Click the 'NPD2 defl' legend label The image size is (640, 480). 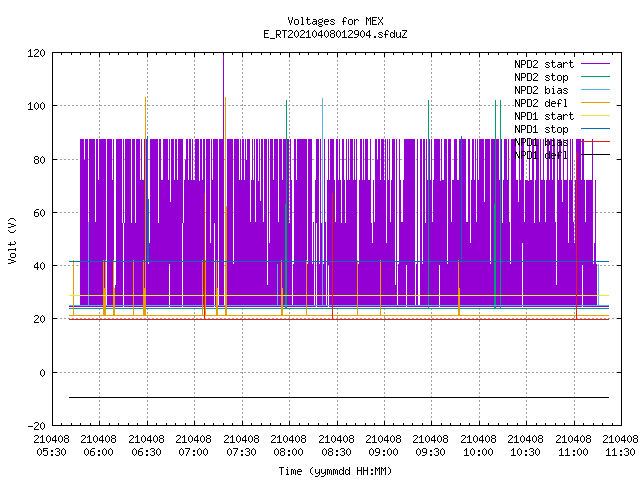[541, 103]
